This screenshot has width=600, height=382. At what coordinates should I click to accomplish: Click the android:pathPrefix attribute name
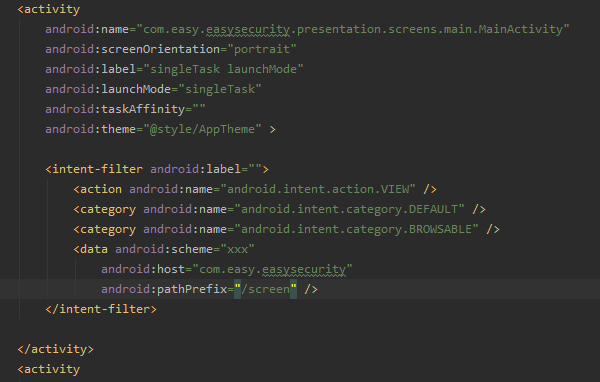tap(164, 289)
